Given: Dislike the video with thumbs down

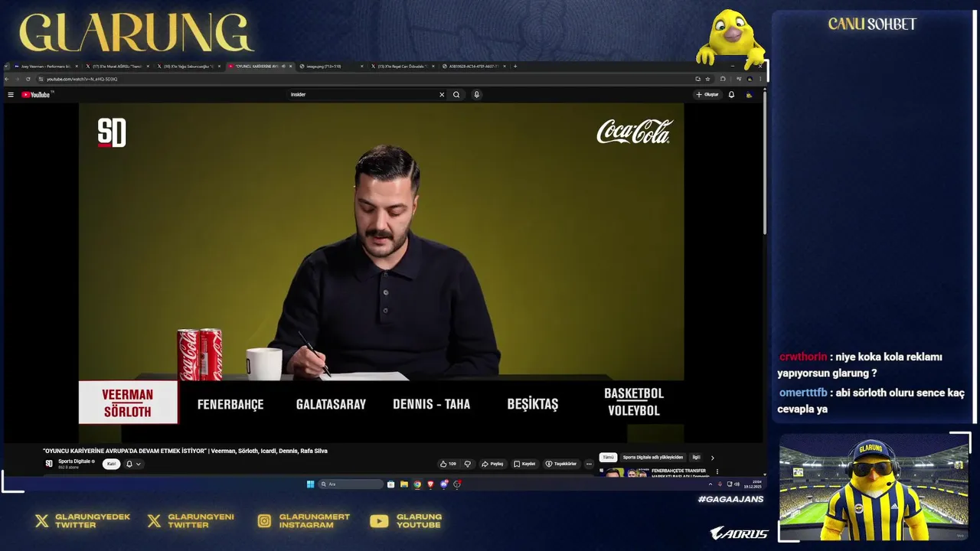Looking at the screenshot, I should [x=467, y=464].
